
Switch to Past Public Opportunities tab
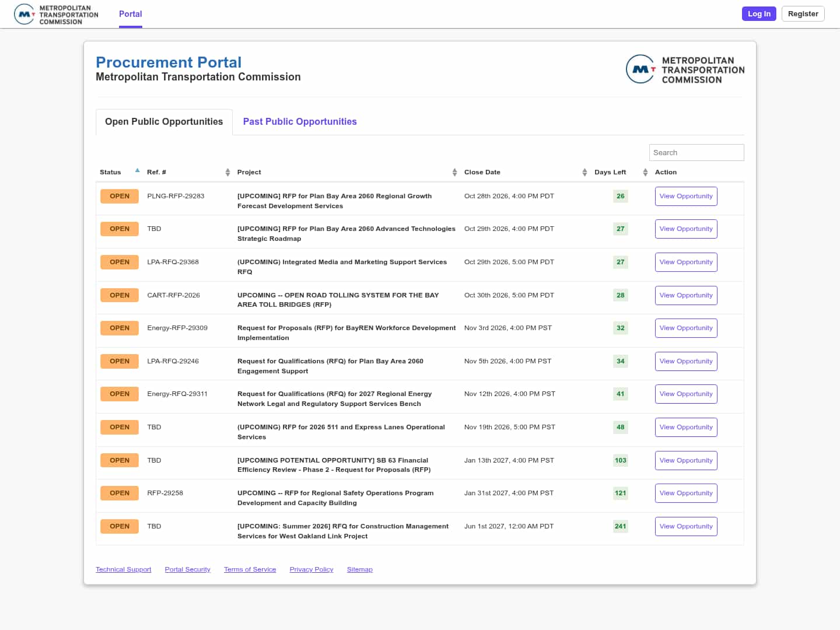300,121
